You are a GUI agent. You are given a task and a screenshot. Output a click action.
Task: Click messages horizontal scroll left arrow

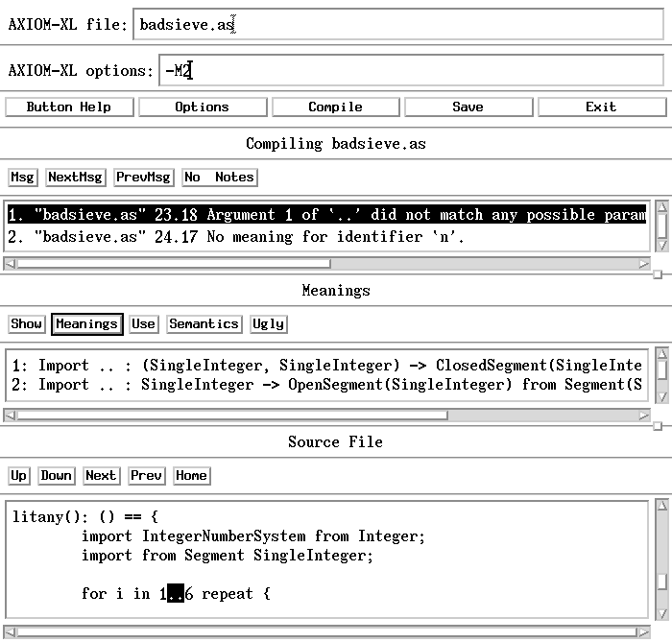tap(10, 264)
